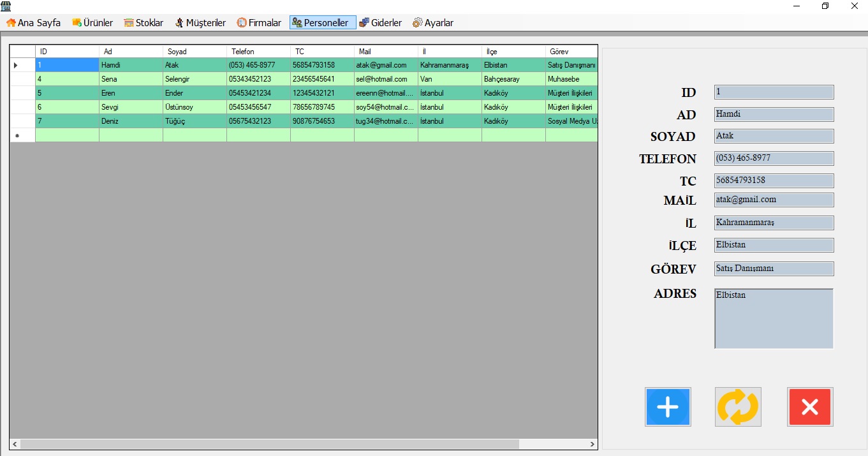Screen dimensions: 868x456
Task: Click the cell with name Eren
Action: click(131, 93)
